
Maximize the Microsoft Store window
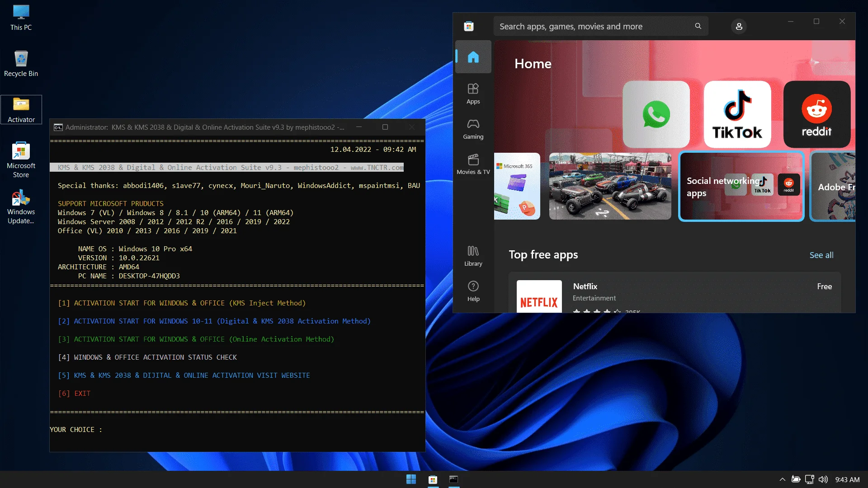[x=816, y=21]
